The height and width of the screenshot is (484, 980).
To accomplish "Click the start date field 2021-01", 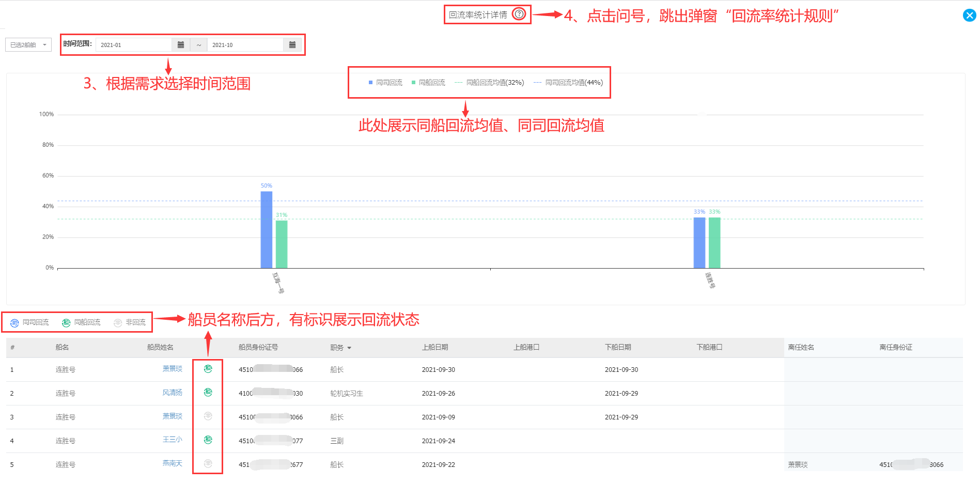I will tap(133, 45).
